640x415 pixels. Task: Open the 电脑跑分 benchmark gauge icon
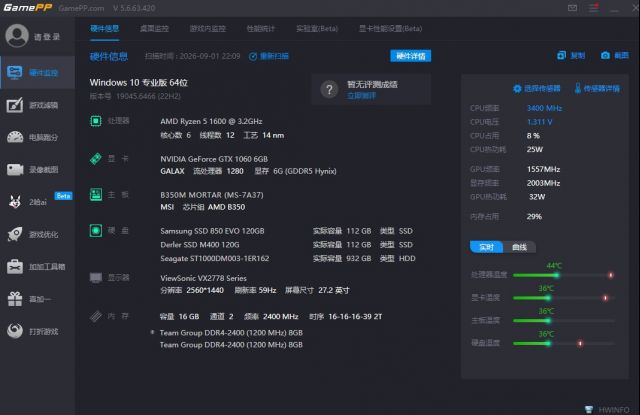pyautogui.click(x=15, y=137)
